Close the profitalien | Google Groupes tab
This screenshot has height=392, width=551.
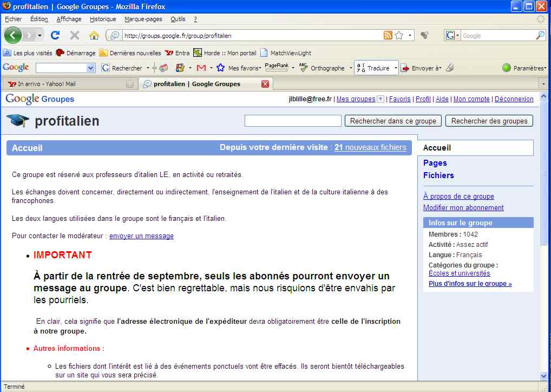(x=265, y=84)
